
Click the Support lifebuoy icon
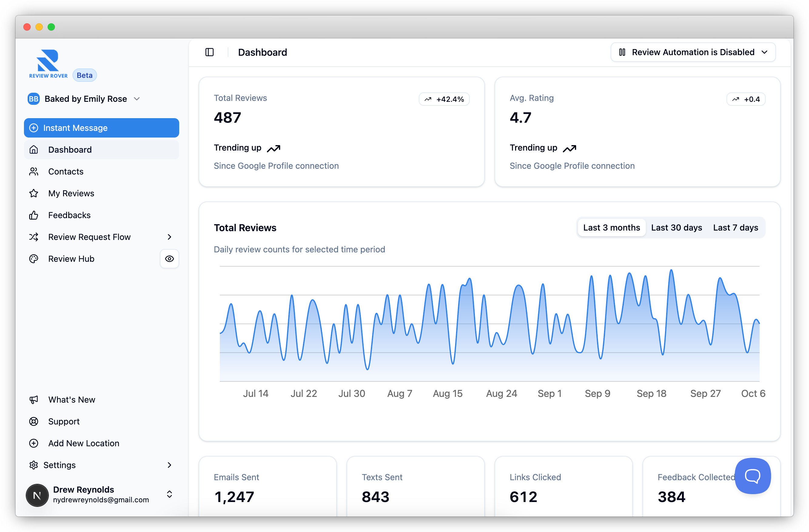34,421
